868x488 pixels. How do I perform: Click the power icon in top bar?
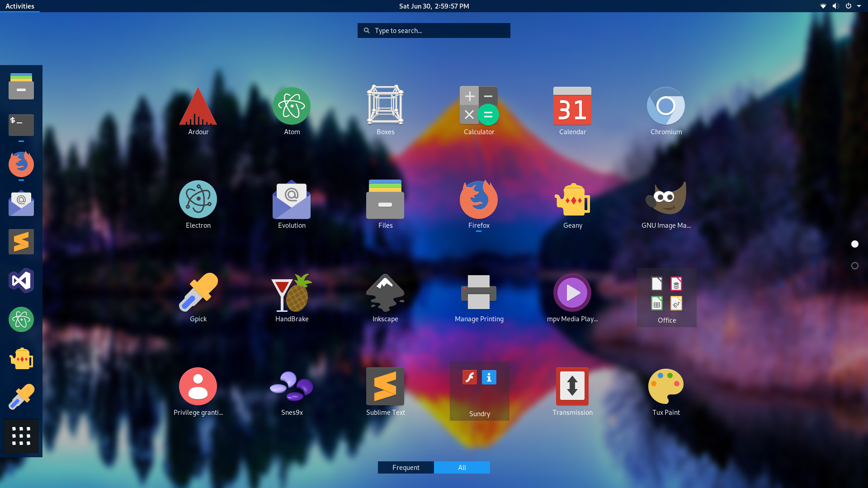pyautogui.click(x=849, y=6)
